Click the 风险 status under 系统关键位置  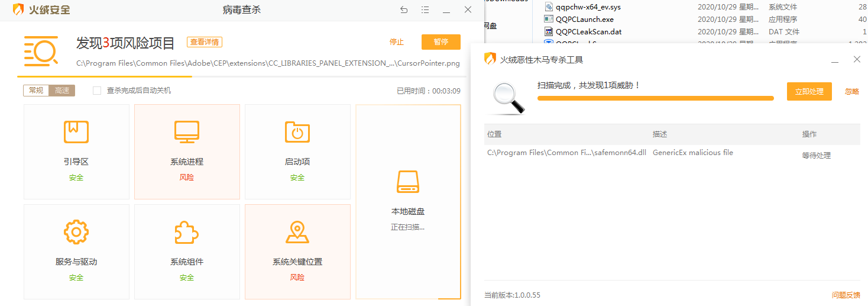click(297, 278)
